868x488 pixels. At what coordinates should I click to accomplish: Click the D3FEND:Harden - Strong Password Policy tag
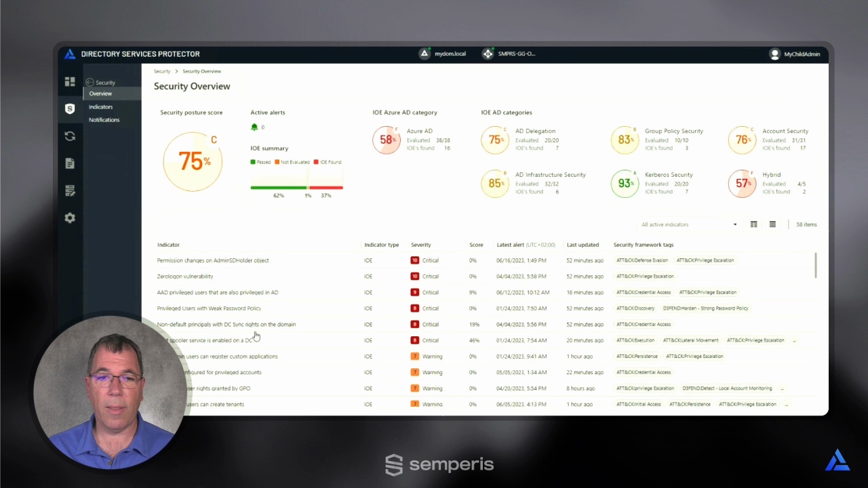(705, 308)
